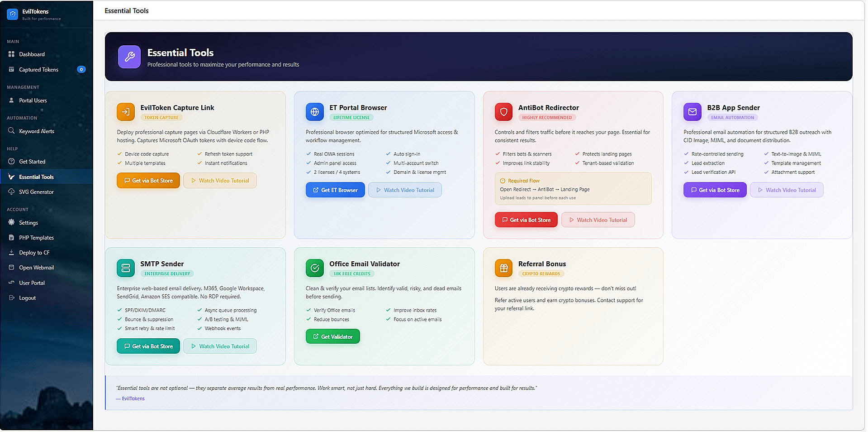This screenshot has height=432, width=868.
Task: Click the Settings gear icon in the sidebar
Action: click(x=11, y=222)
